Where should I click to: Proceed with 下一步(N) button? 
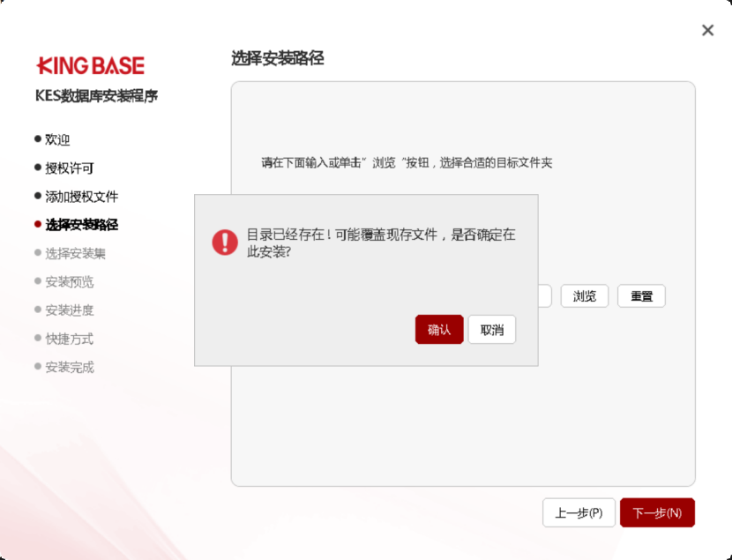[x=657, y=512]
